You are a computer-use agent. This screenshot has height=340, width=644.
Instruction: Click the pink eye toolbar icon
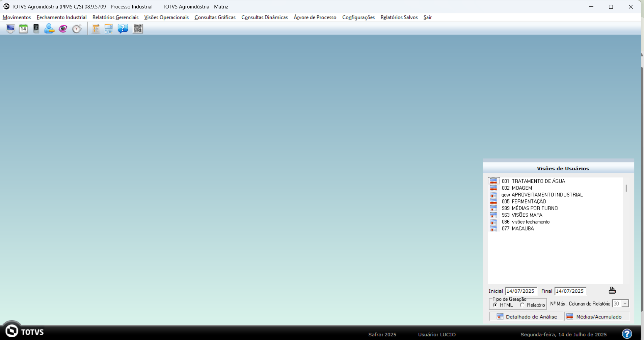coord(63,29)
